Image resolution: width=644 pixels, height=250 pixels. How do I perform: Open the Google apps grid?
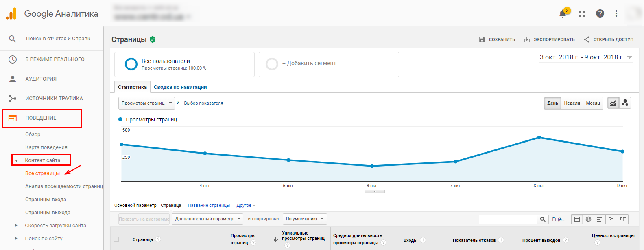coord(582,13)
